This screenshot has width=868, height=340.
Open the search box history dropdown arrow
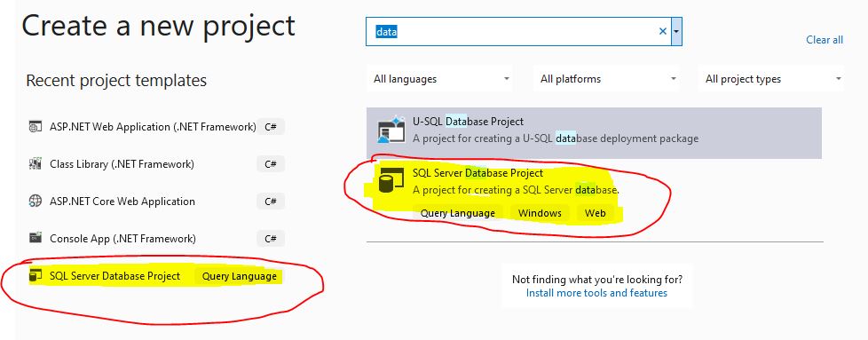tap(676, 32)
